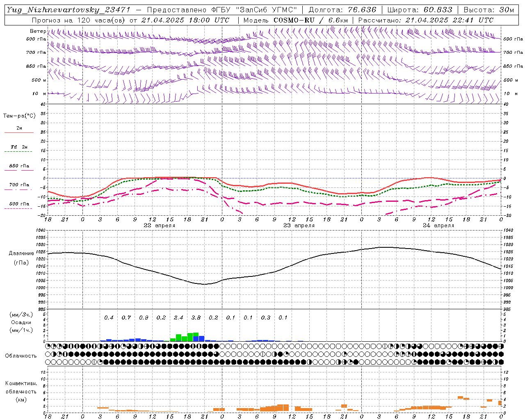
Task: Click the 0.7 precipitation total value
Action: click(126, 317)
